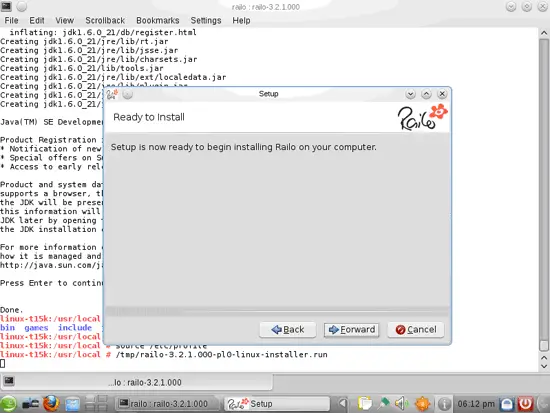550x413 pixels.
Task: Maximize the Setup dialog
Action: coord(426,94)
